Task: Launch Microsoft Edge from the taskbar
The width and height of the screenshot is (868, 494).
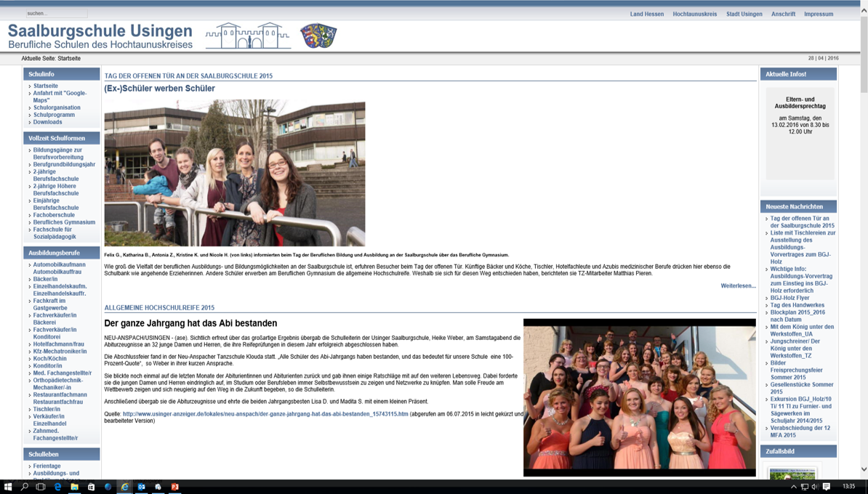Action: pos(57,487)
